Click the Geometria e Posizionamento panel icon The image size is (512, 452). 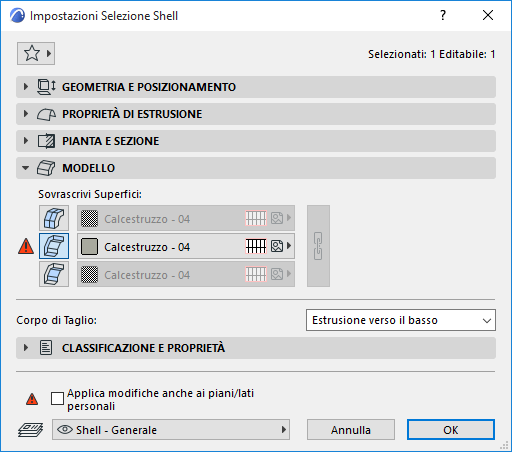46,87
